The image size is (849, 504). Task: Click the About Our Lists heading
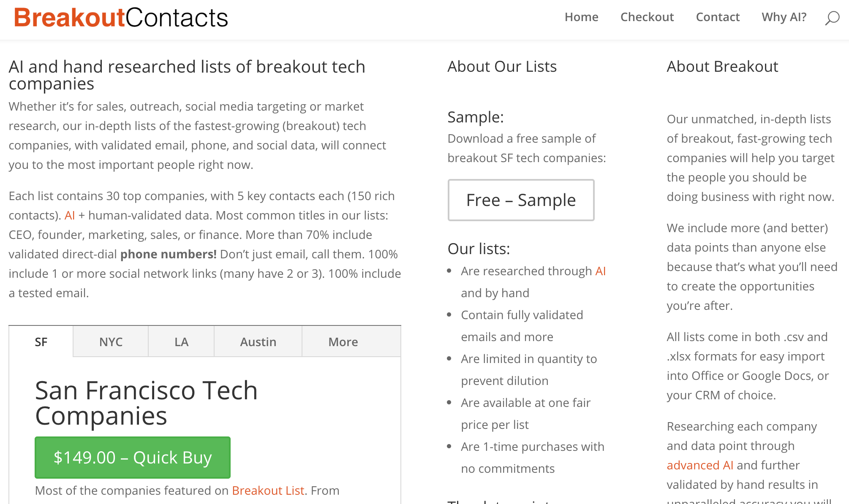pos(502,67)
